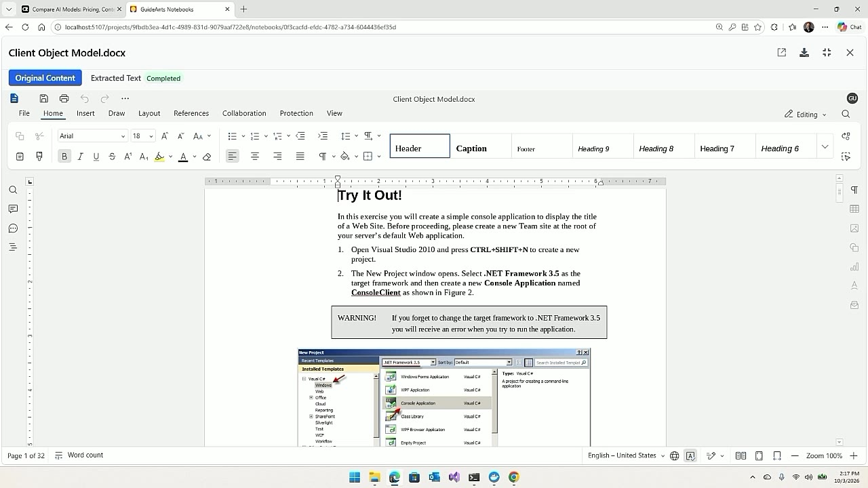Viewport: 868px width, 488px height.
Task: Toggle Italic formatting
Action: [x=80, y=157]
